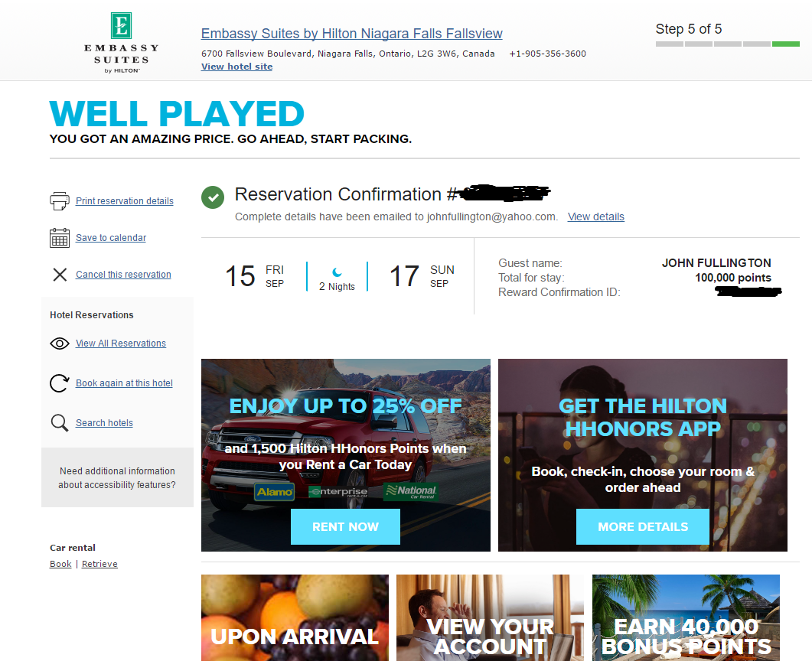The image size is (812, 661).
Task: Click the MORE DETAILS button
Action: (x=643, y=526)
